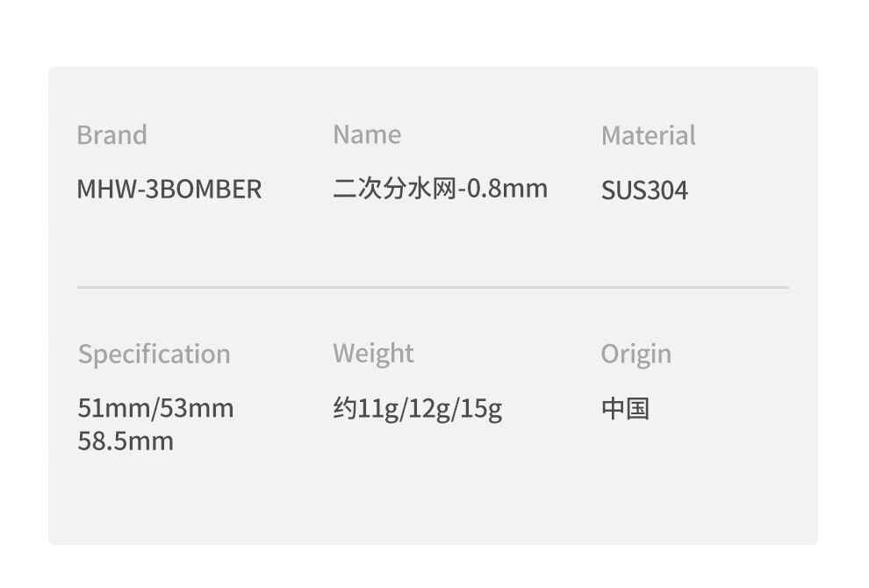Click the Weight heading
869x588 pixels.
point(373,353)
